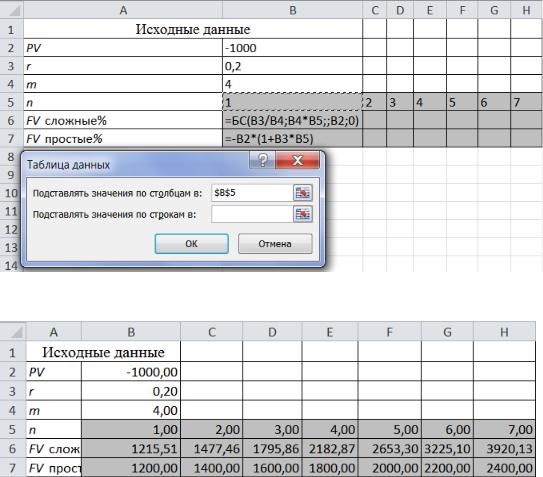The image size is (543, 477).
Task: Close the Таблица данных dialog
Action: pyautogui.click(x=297, y=160)
